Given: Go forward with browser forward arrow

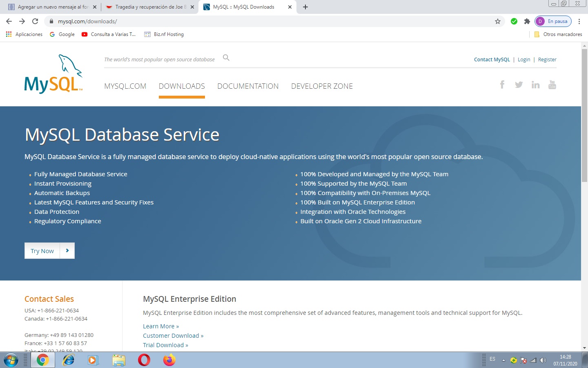Looking at the screenshot, I should pos(22,21).
